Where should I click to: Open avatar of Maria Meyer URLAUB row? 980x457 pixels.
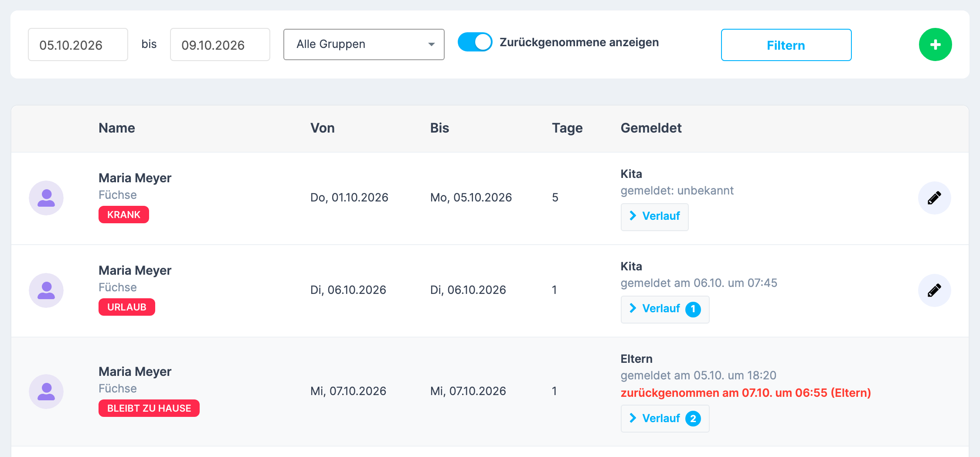click(x=46, y=290)
